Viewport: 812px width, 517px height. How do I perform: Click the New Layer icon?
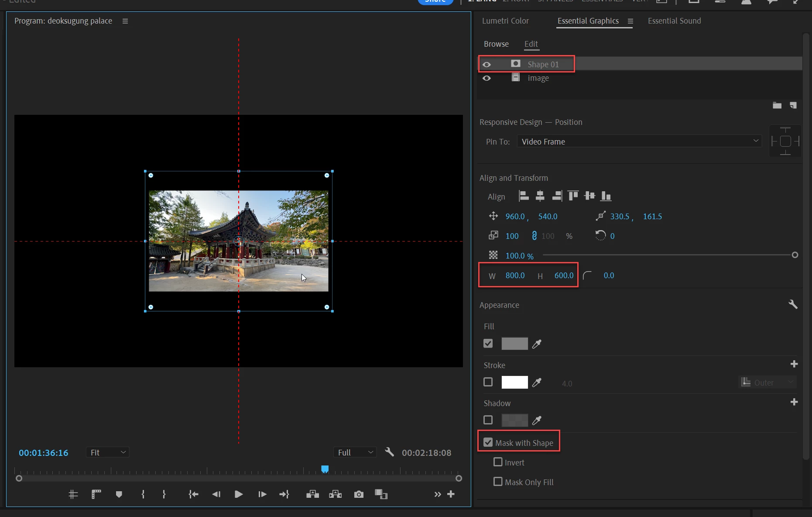pyautogui.click(x=793, y=105)
